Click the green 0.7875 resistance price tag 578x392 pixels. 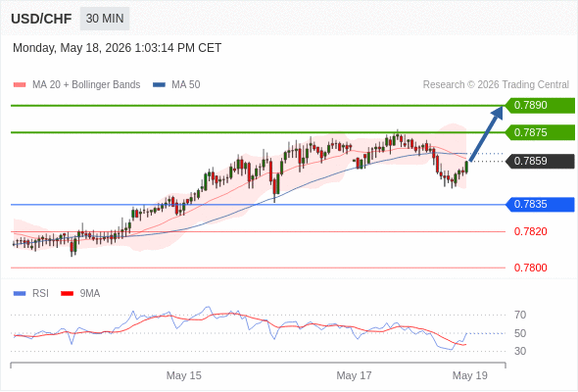coord(540,132)
